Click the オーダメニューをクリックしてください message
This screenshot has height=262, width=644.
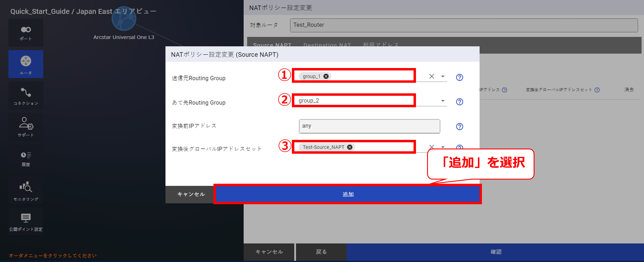53,256
